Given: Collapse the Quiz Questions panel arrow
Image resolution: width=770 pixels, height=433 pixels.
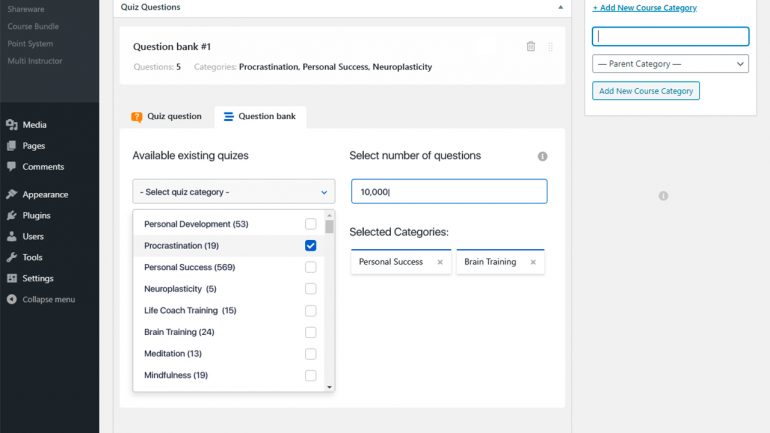Looking at the screenshot, I should click(x=560, y=7).
